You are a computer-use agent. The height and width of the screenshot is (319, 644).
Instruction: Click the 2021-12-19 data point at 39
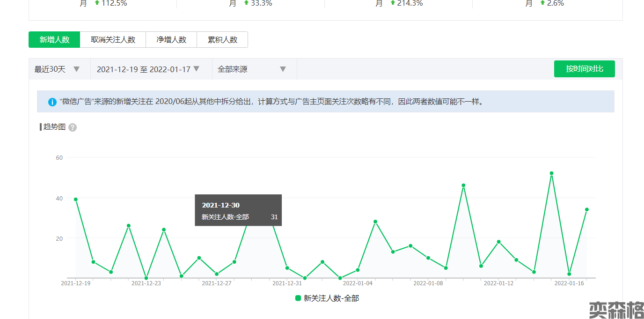point(76,200)
